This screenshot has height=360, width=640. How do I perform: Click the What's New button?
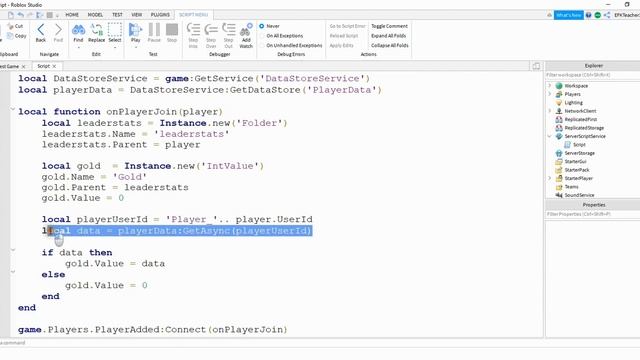click(569, 15)
